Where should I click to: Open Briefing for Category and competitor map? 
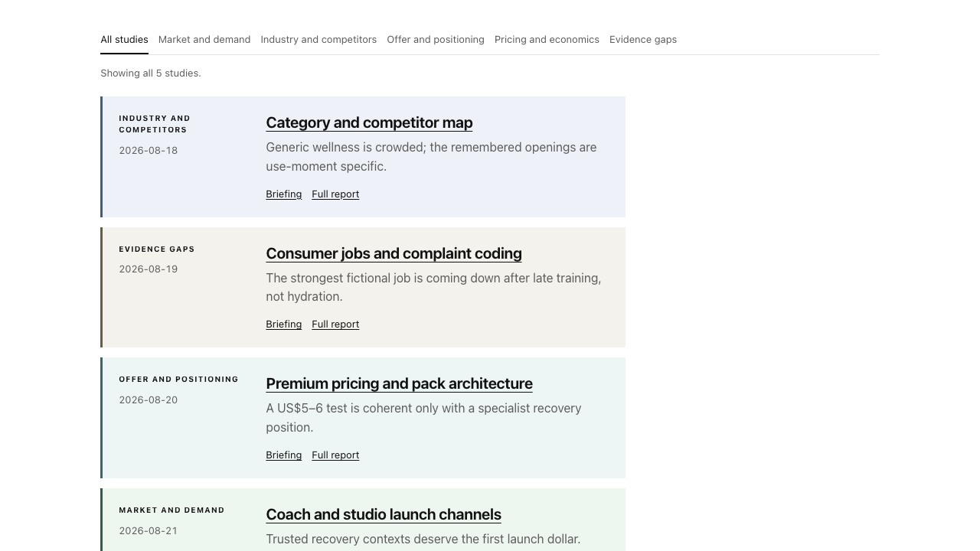pyautogui.click(x=283, y=194)
